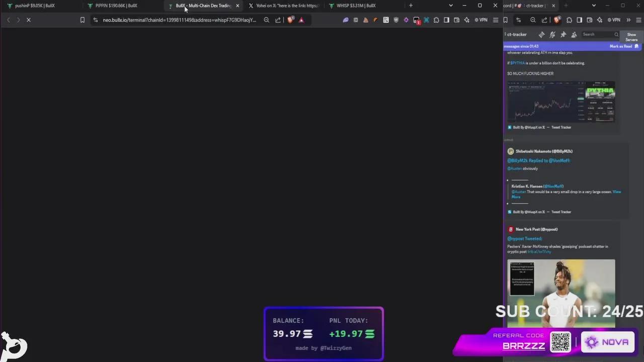Expand the tab list dropdown chevron
This screenshot has height=362, width=644.
(451, 6)
